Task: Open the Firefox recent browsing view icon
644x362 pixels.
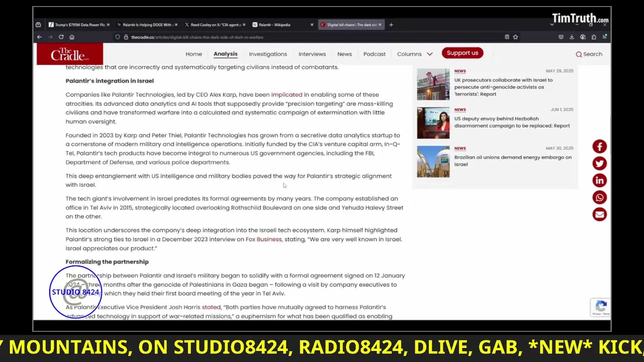Action: (x=38, y=25)
